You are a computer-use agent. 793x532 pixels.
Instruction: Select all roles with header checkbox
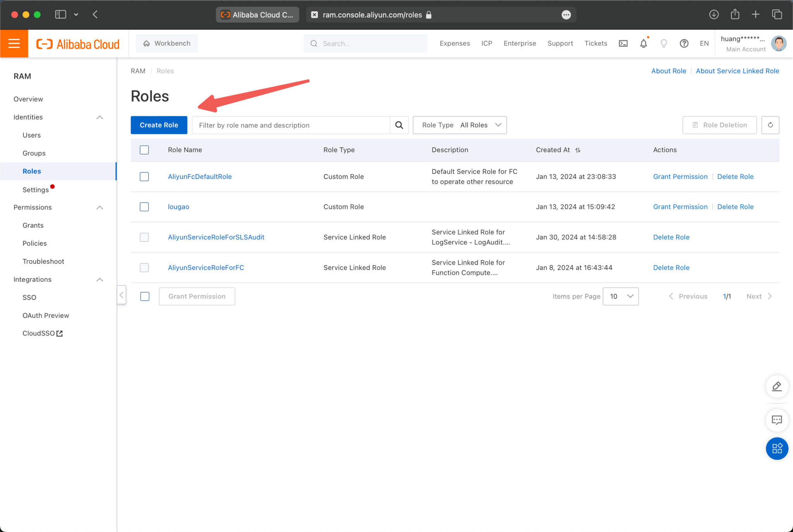(144, 150)
